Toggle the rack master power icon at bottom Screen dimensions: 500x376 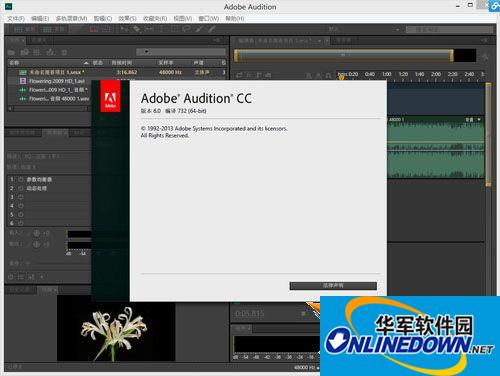click(11, 277)
